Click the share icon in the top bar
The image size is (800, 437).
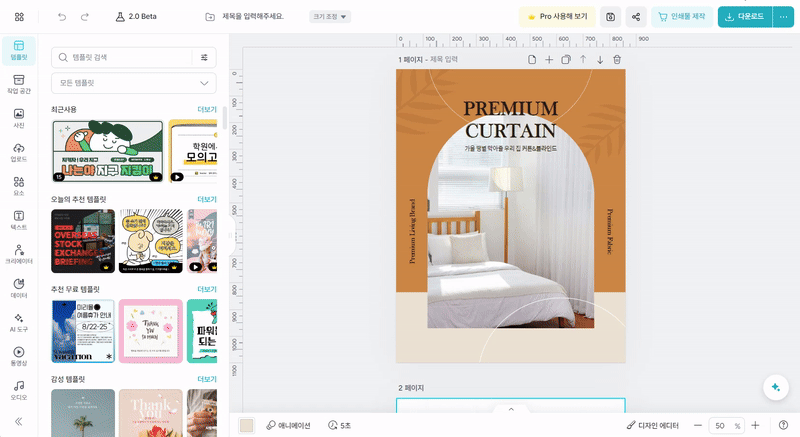click(x=636, y=17)
